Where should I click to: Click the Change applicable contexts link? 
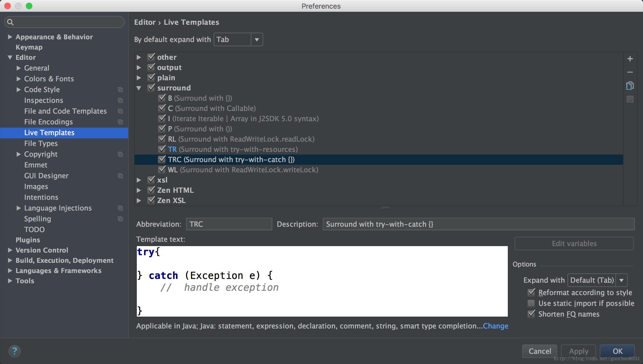point(495,326)
